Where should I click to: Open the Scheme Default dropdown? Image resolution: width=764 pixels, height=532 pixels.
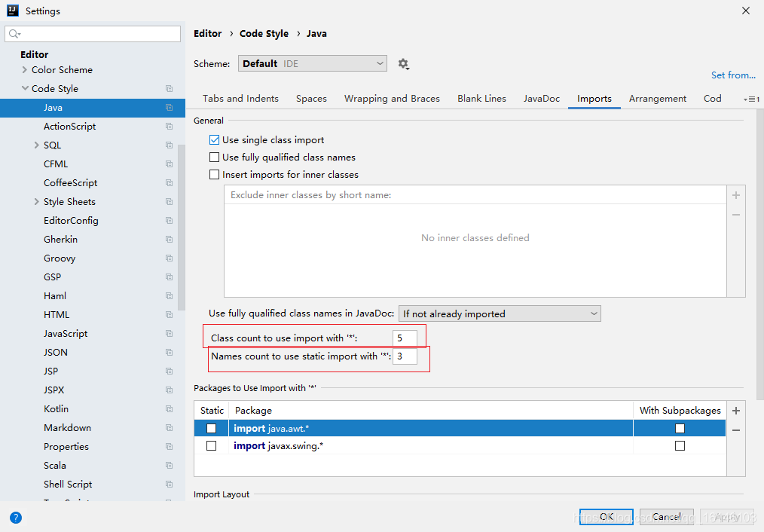point(313,63)
